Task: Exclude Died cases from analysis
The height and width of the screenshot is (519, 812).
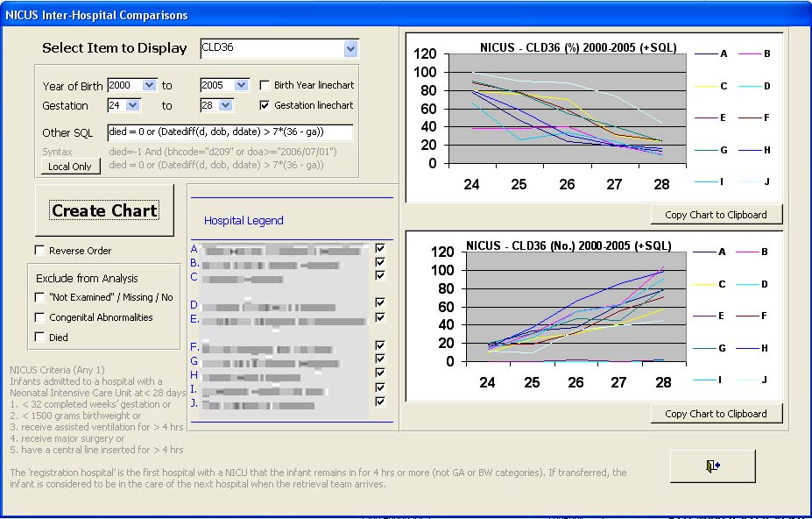Action: (40, 337)
